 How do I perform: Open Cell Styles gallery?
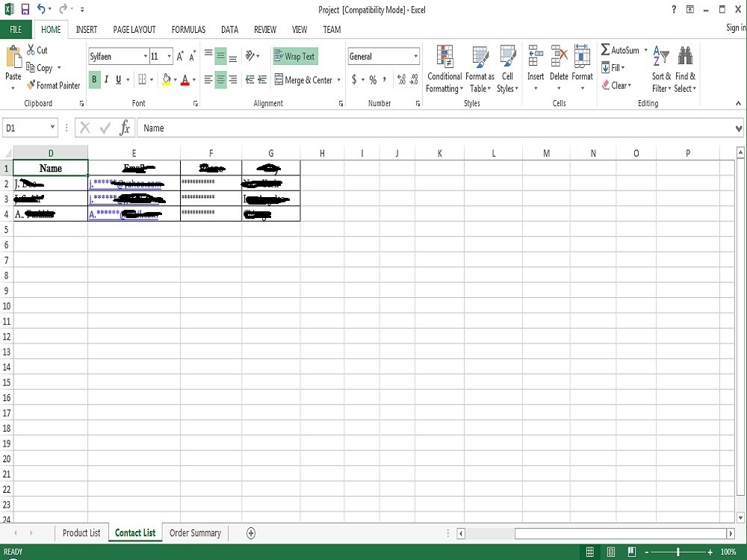[x=508, y=69]
